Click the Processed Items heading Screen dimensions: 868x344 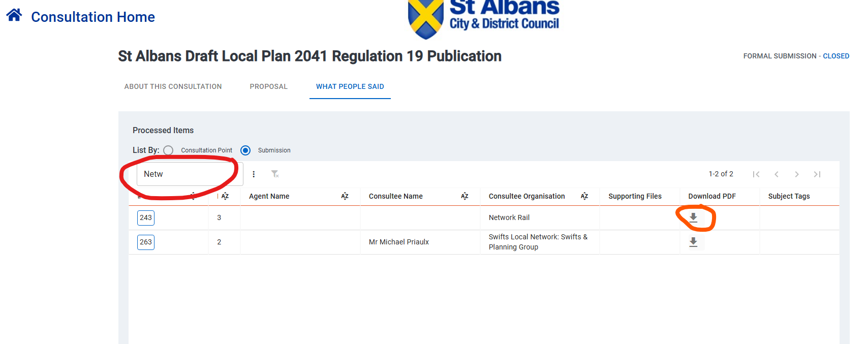click(x=163, y=130)
